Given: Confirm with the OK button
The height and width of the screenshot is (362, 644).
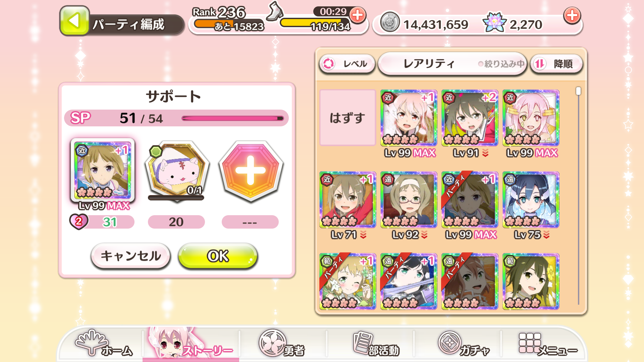Looking at the screenshot, I should pyautogui.click(x=218, y=256).
